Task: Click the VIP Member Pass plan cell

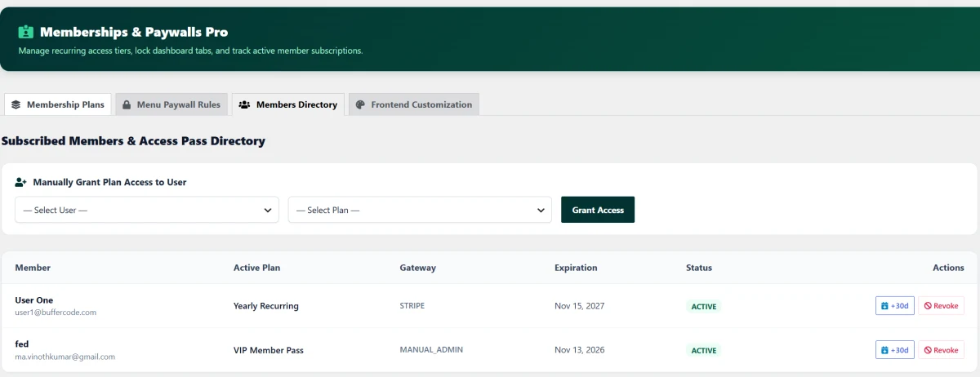Action: [x=269, y=350]
